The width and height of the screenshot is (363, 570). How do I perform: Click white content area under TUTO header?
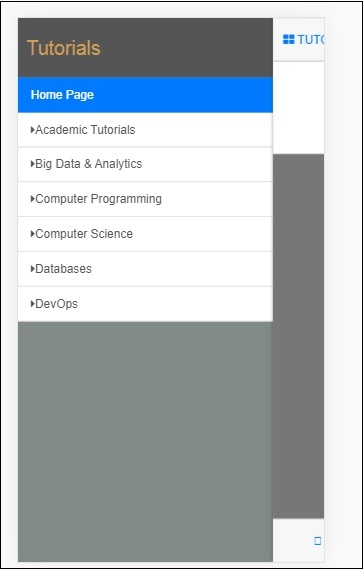coord(298,108)
